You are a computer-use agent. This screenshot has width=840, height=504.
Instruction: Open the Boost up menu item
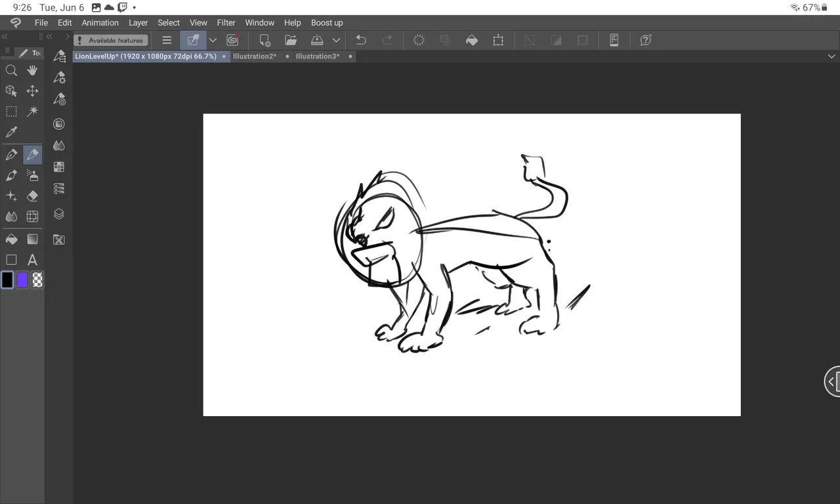click(327, 22)
